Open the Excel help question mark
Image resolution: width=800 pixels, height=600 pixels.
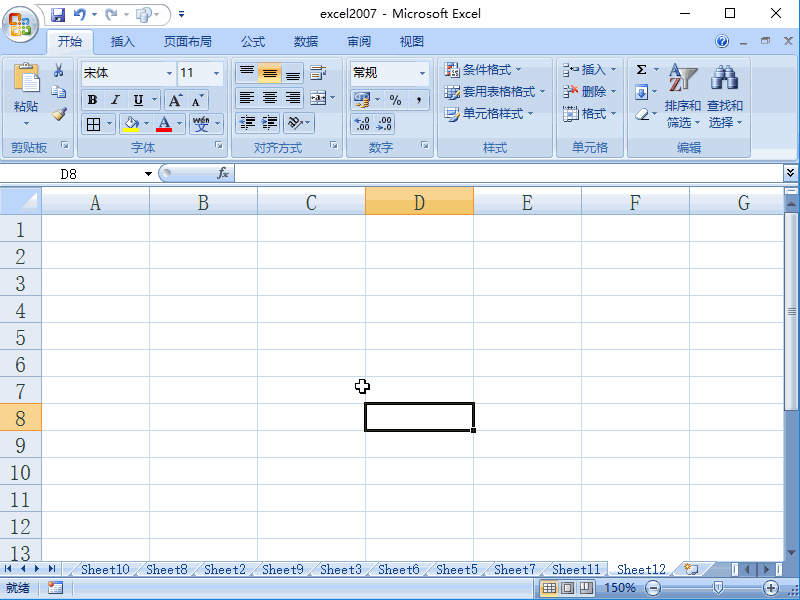pyautogui.click(x=722, y=41)
